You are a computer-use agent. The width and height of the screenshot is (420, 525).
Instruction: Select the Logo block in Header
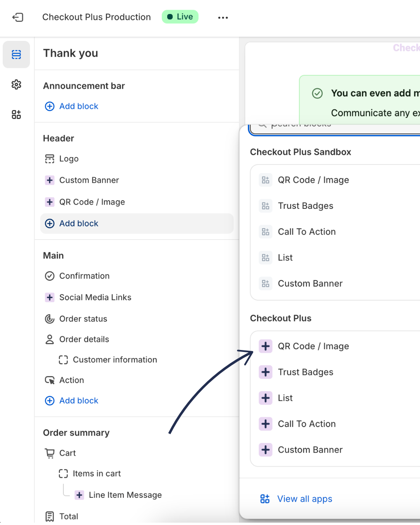coord(69,159)
